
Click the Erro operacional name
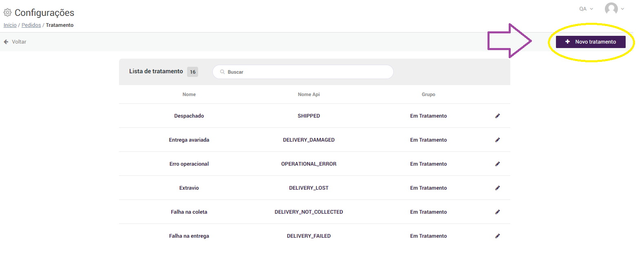(x=189, y=164)
